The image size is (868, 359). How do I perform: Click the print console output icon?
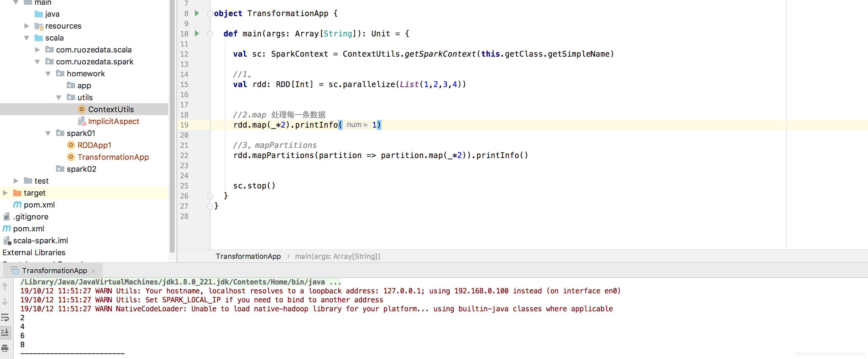pos(5,348)
